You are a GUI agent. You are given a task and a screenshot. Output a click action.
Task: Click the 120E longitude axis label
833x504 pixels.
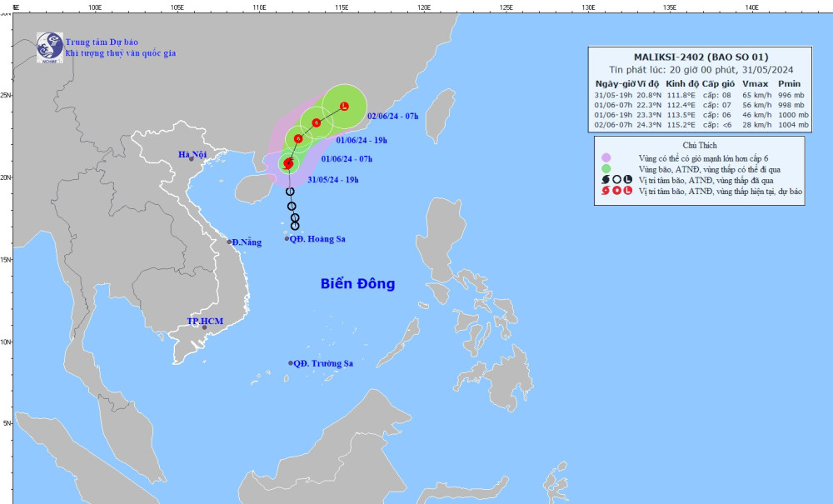click(x=424, y=7)
